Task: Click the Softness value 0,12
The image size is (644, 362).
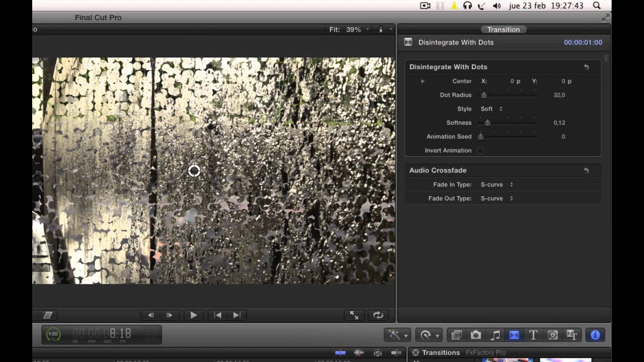Action: click(x=559, y=123)
